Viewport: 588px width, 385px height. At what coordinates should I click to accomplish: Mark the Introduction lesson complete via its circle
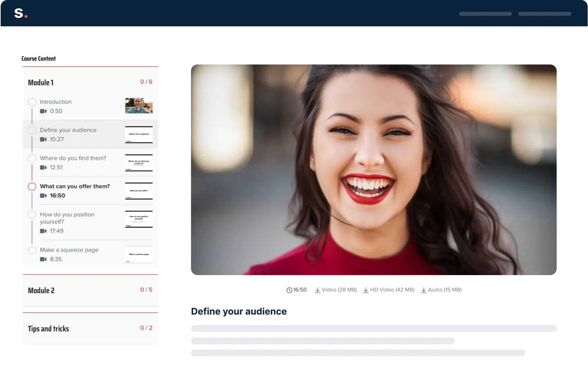pos(32,102)
